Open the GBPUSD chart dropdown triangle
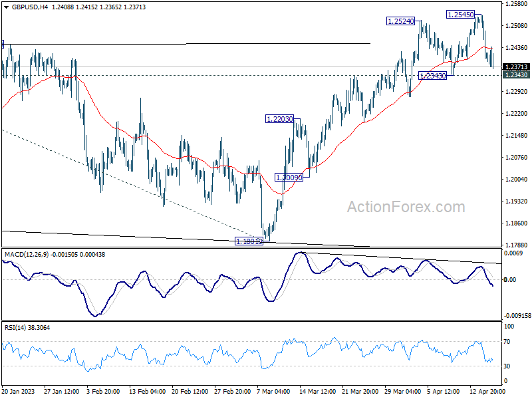 (x=6, y=7)
